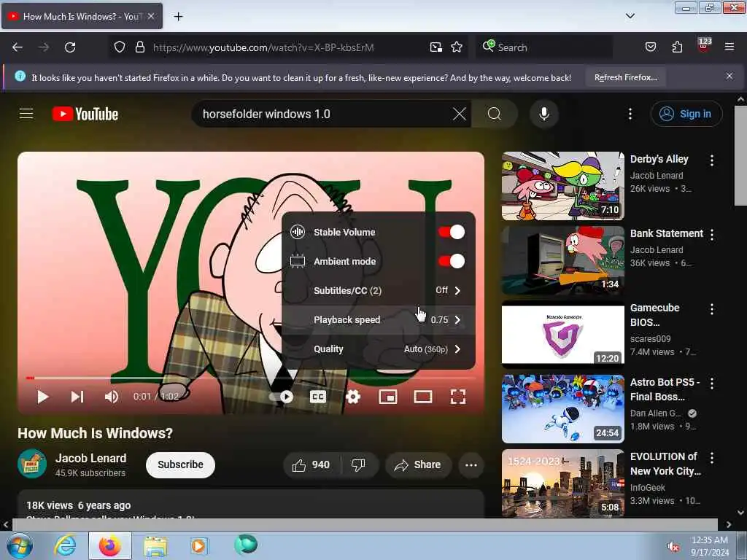Share the video
This screenshot has height=560, width=747.
pos(418,464)
